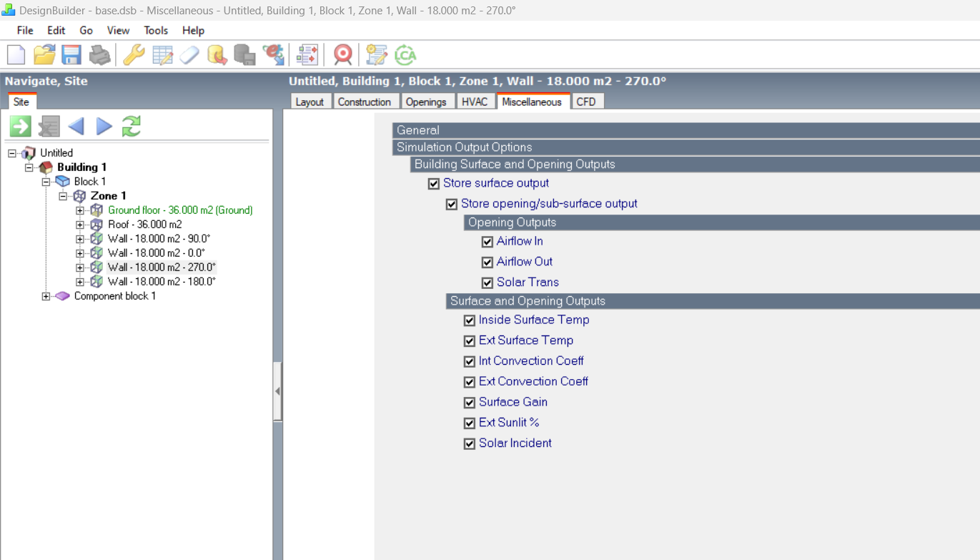980x560 pixels.
Task: Select Wall - 18.000 m2 - 180.0° item
Action: click(x=162, y=282)
